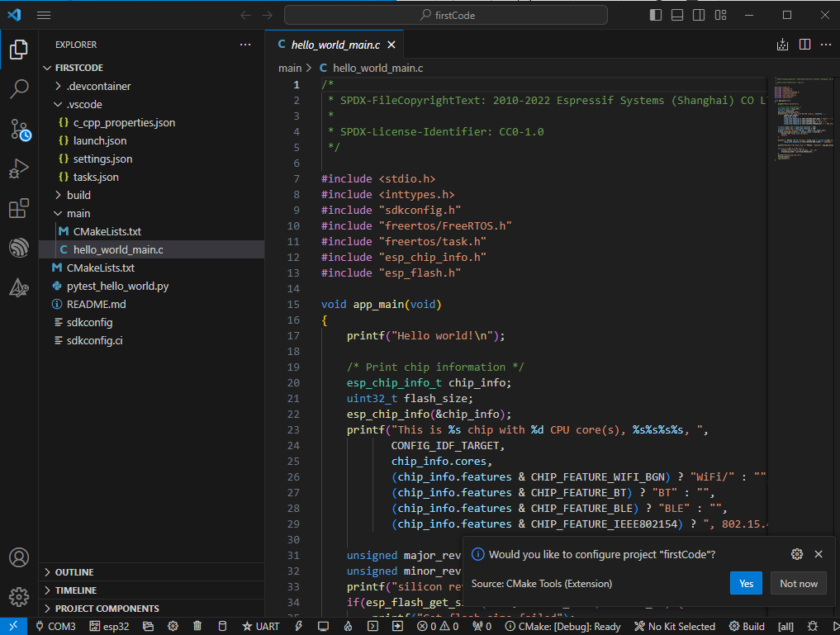Open Run and Debug view
The image size is (840, 635).
[x=19, y=169]
